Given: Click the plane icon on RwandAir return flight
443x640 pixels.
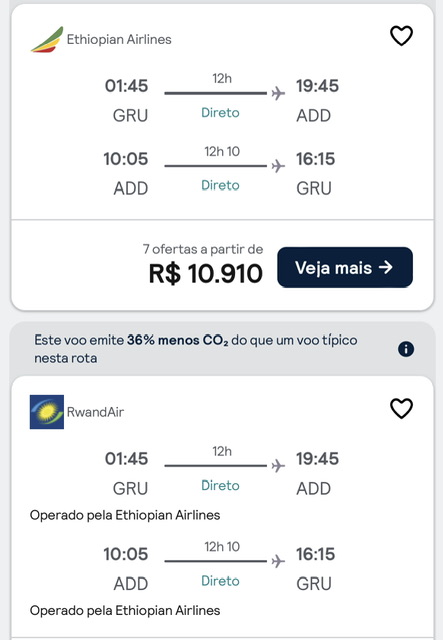Looking at the screenshot, I should coord(278,561).
